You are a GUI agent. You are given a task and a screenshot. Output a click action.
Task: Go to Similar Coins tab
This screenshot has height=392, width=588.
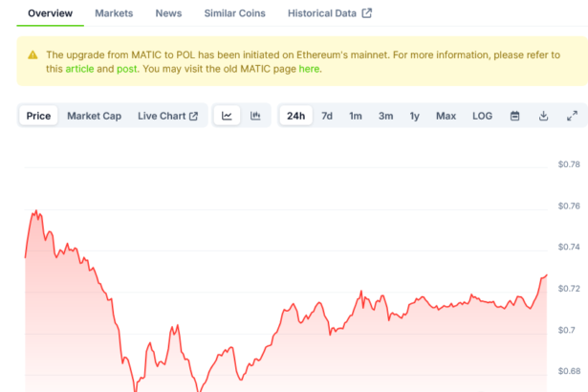[234, 13]
